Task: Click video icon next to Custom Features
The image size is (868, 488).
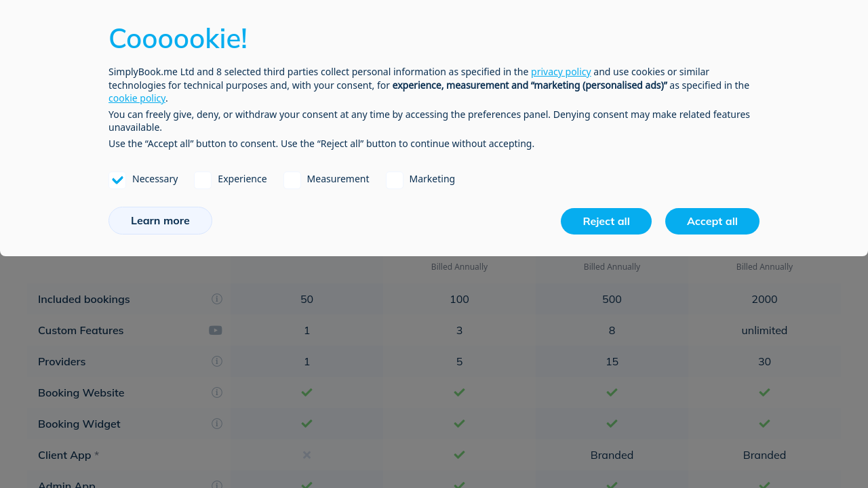Action: point(216,330)
